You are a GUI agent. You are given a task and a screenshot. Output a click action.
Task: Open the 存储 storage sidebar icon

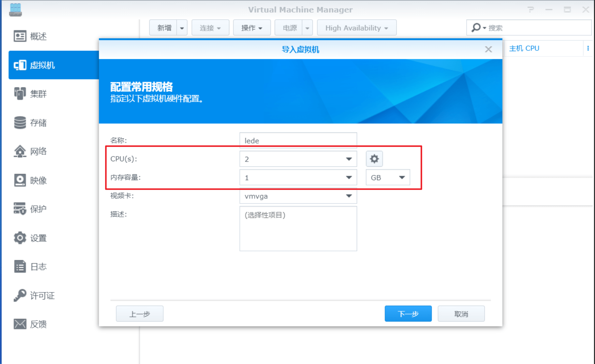tap(20, 123)
